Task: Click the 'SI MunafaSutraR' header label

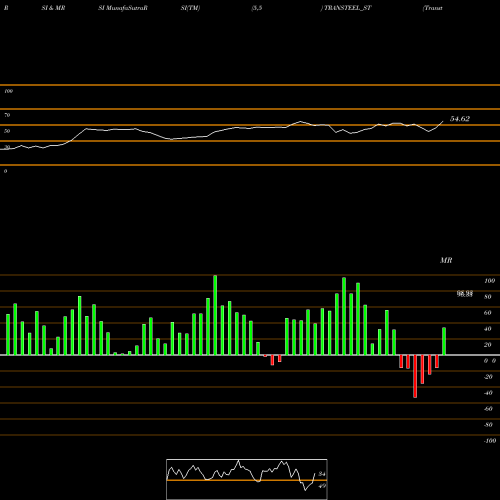Action: [123, 8]
